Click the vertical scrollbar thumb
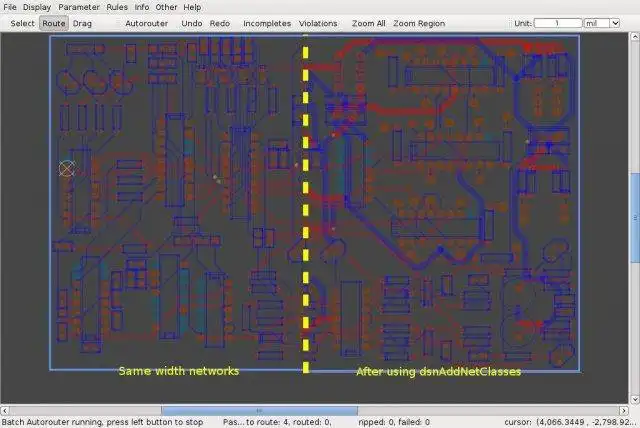This screenshot has width=640, height=428. click(x=635, y=217)
